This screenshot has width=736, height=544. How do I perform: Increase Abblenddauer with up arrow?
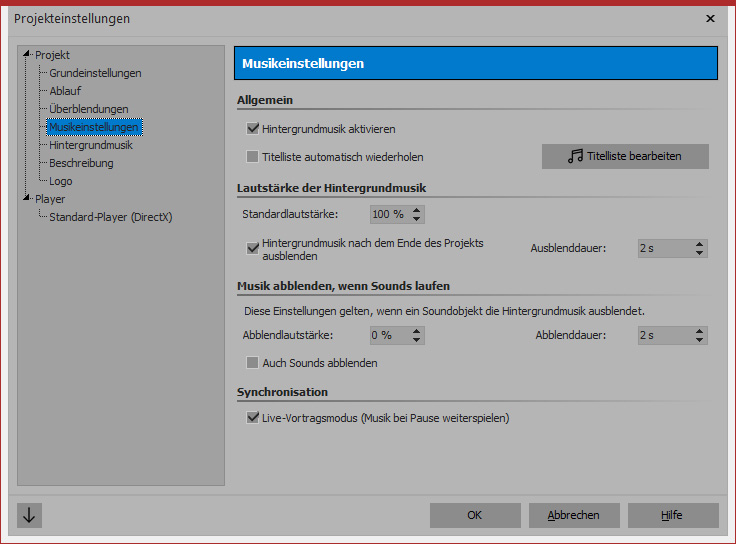coord(699,331)
